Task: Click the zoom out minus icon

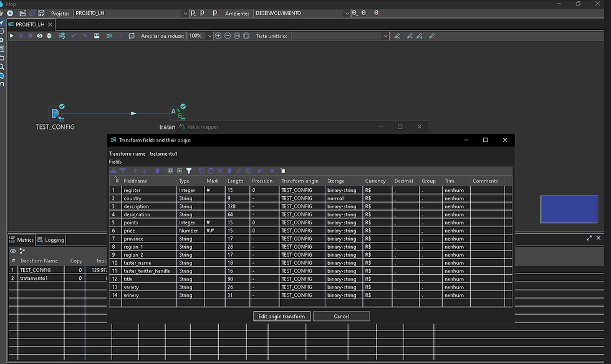Action: click(228, 36)
